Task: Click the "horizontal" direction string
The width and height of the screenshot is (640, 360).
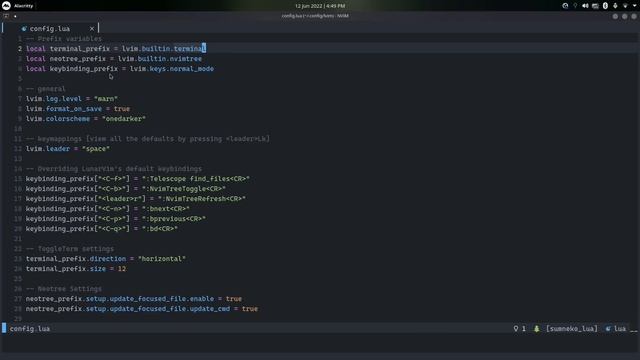Action: (162, 259)
